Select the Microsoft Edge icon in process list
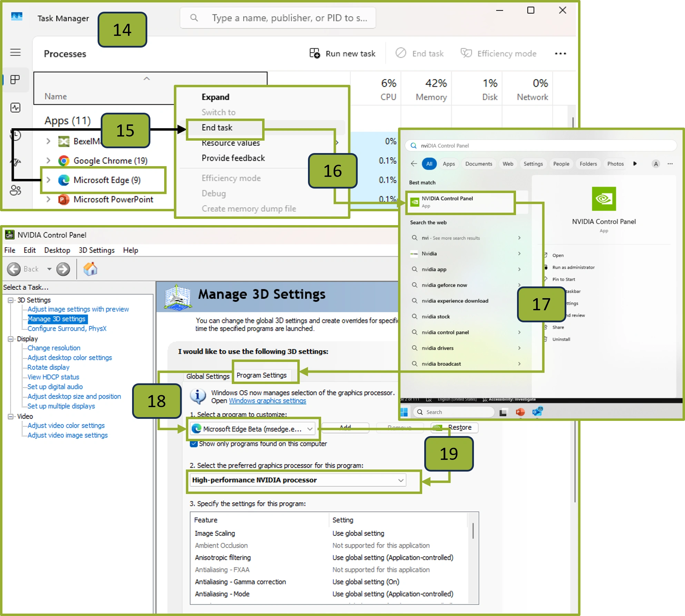 (x=63, y=180)
